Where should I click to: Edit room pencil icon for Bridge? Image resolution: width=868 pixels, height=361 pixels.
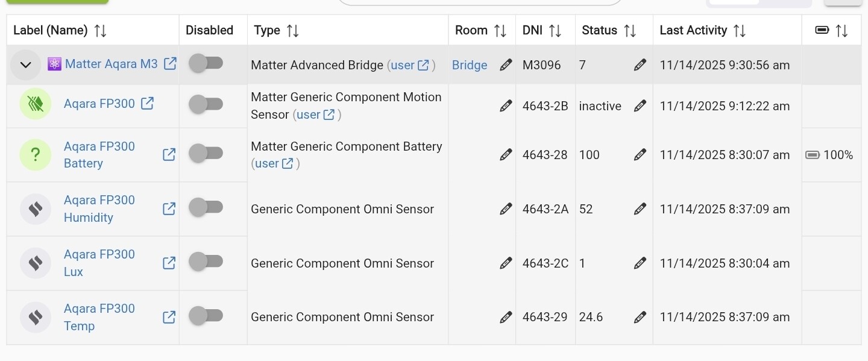[506, 65]
